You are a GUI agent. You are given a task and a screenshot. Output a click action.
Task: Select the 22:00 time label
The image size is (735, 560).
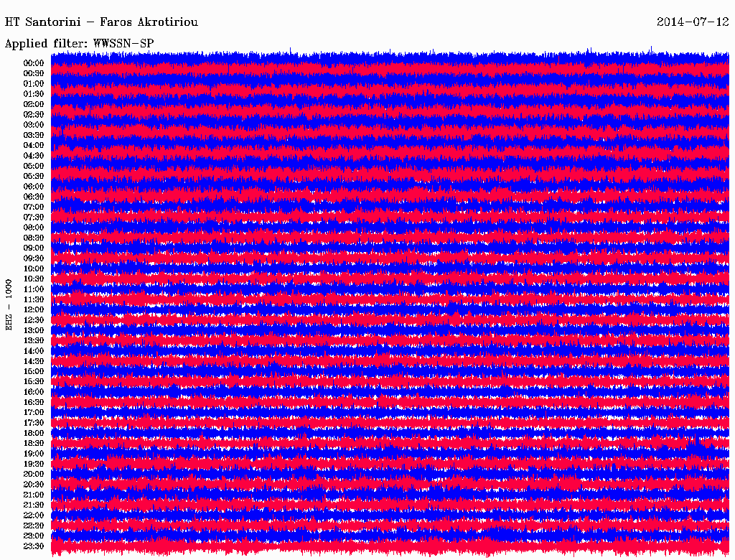pos(34,515)
